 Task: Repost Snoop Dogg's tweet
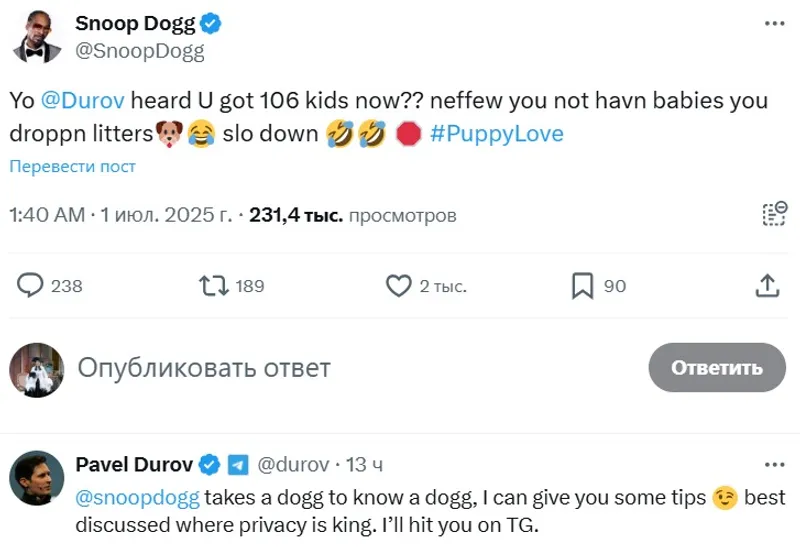click(213, 286)
